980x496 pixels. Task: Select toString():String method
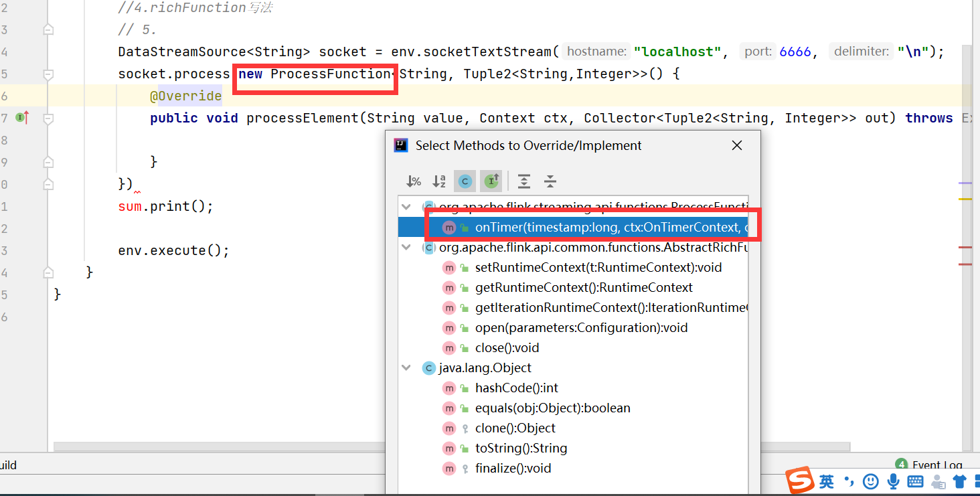521,448
